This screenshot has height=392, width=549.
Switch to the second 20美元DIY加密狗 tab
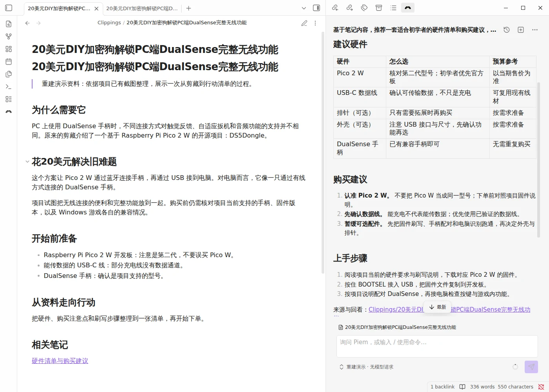click(x=142, y=8)
